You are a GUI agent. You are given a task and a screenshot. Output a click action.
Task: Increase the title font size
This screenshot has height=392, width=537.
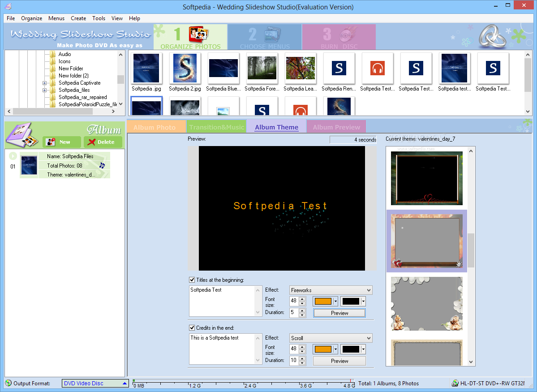(302, 299)
